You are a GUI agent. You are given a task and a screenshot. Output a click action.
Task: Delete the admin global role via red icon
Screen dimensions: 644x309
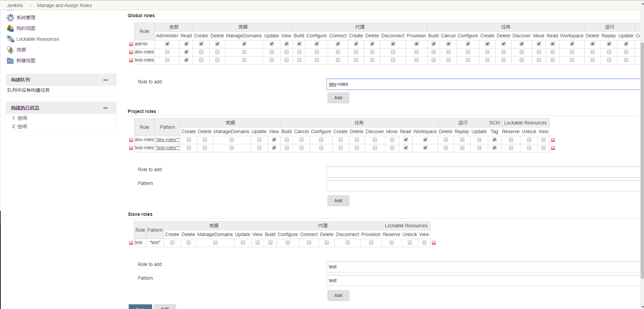[131, 44]
